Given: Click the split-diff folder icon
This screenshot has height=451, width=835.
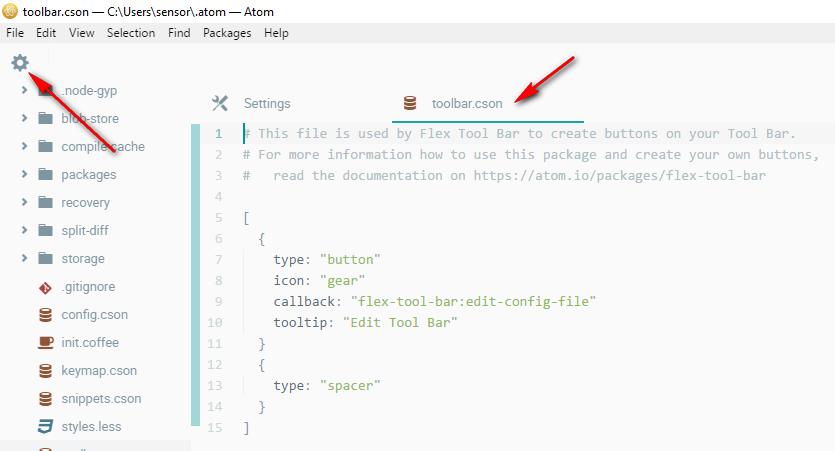Looking at the screenshot, I should pos(46,230).
